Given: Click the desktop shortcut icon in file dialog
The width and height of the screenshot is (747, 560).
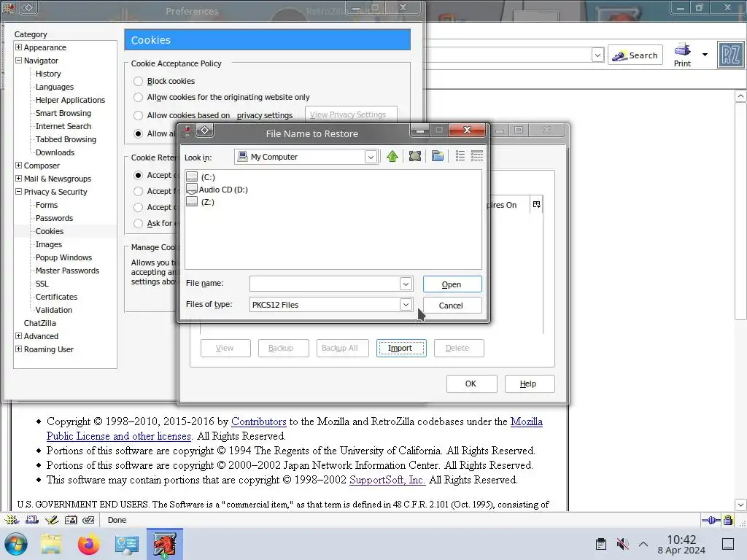Looking at the screenshot, I should pos(415,156).
